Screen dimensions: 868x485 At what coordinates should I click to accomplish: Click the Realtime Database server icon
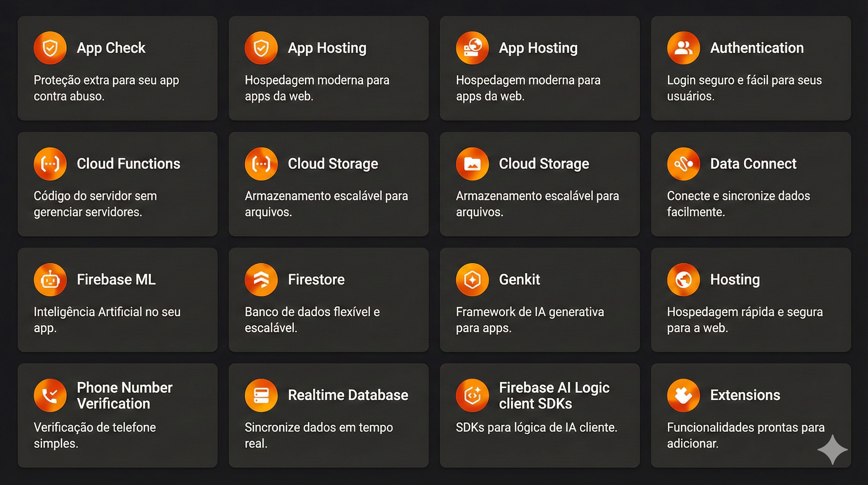point(261,395)
